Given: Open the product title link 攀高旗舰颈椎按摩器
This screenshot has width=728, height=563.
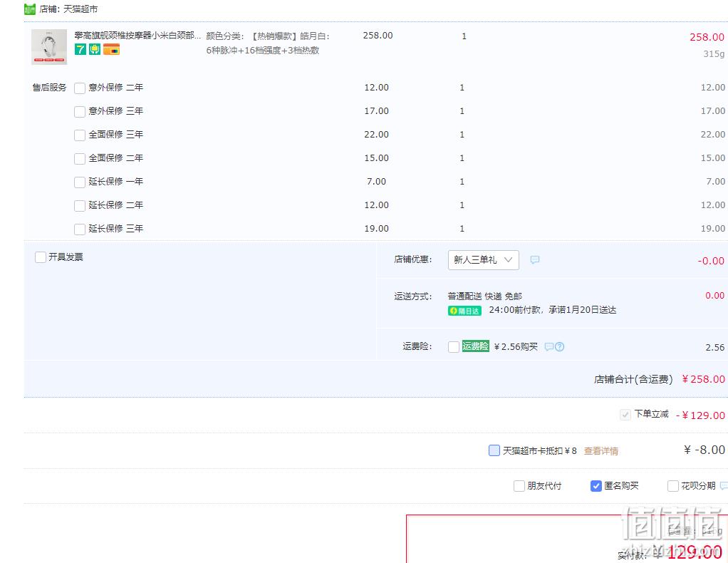Looking at the screenshot, I should point(137,36).
